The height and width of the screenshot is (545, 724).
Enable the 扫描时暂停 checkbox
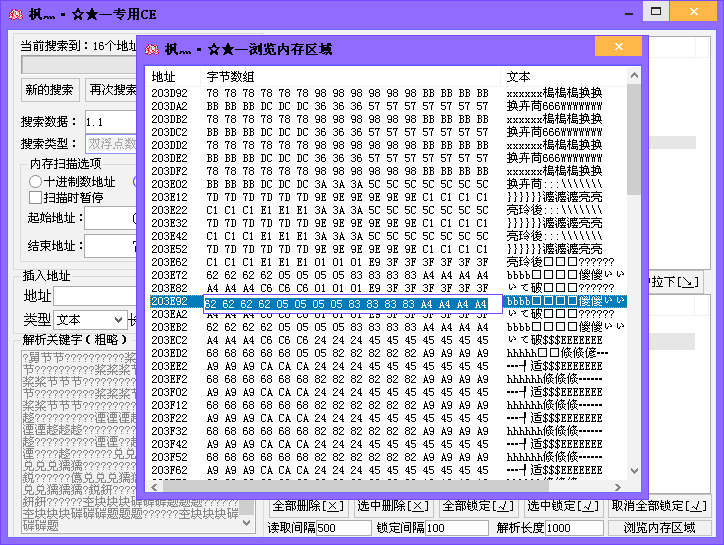pyautogui.click(x=36, y=198)
